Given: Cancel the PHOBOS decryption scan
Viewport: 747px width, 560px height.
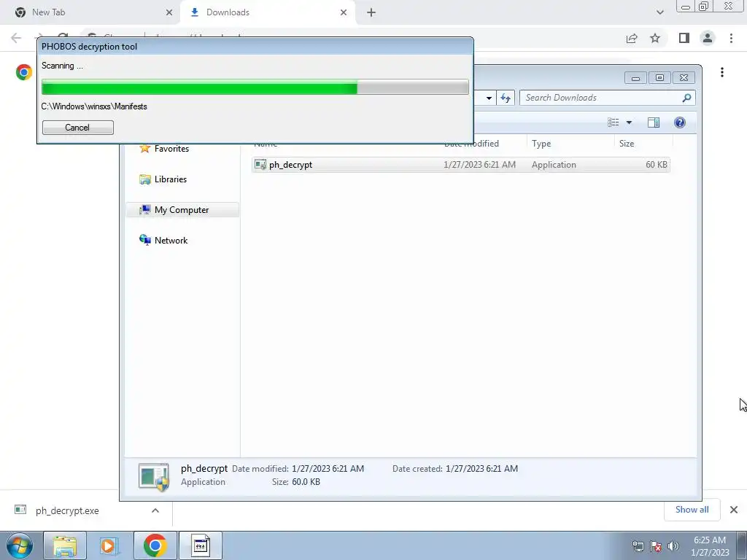Looking at the screenshot, I should pyautogui.click(x=77, y=127).
